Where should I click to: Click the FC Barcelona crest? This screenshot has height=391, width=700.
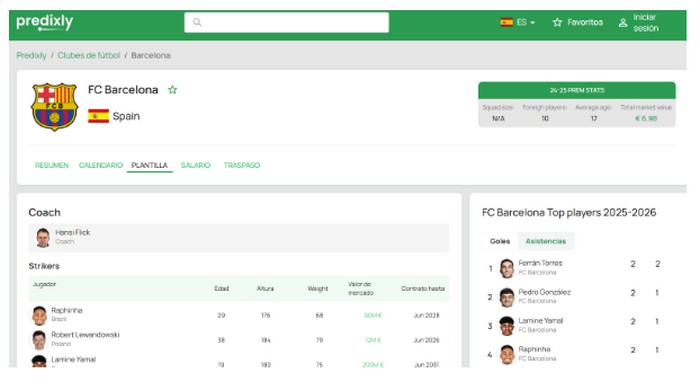[x=54, y=107]
